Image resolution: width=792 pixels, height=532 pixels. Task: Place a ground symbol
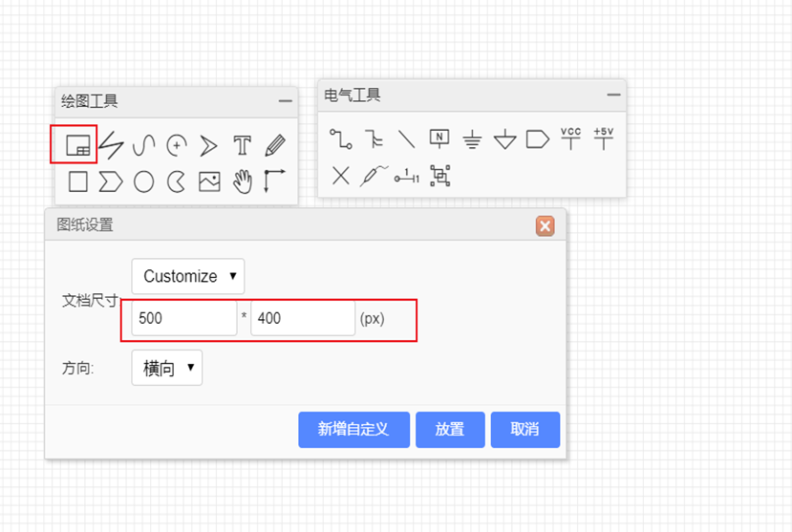click(472, 139)
